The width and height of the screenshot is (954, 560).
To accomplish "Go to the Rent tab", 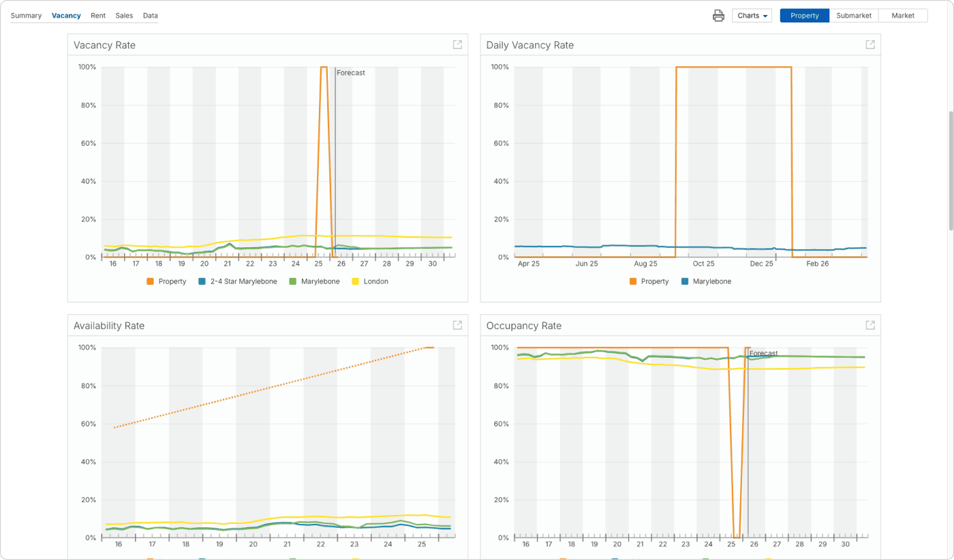I will [x=98, y=16].
